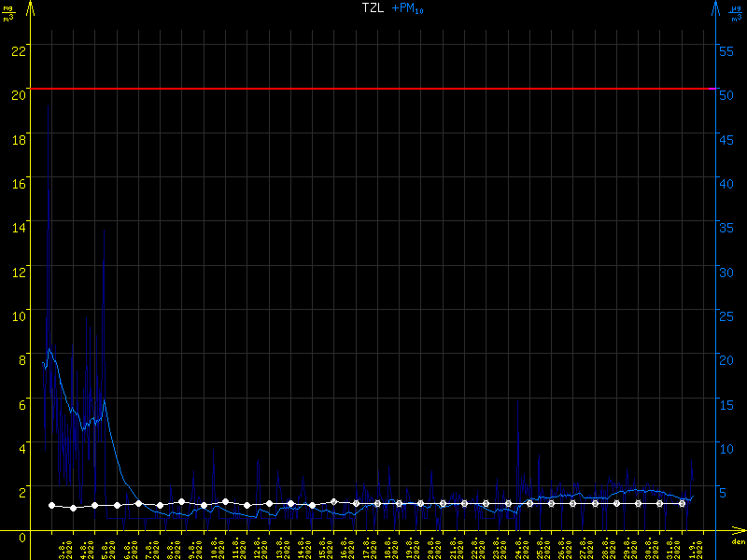Click the last white data point

pyautogui.click(x=683, y=503)
